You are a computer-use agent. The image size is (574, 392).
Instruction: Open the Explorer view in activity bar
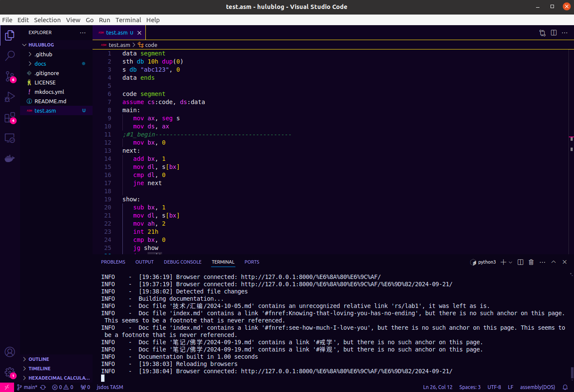tap(10, 35)
